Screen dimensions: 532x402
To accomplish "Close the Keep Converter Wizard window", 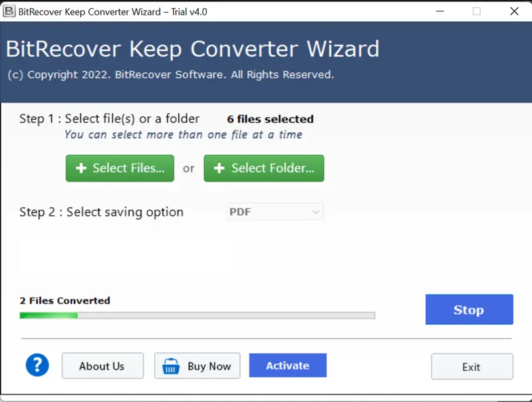I will pos(514,11).
